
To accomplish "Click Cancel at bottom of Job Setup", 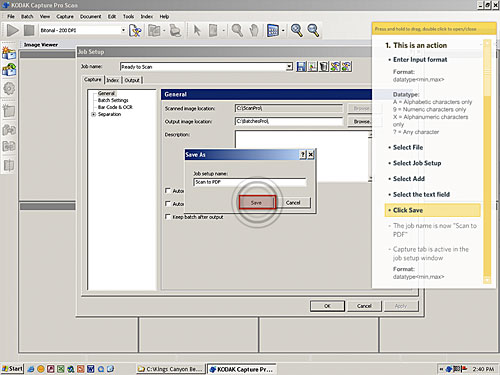I will pyautogui.click(x=364, y=306).
